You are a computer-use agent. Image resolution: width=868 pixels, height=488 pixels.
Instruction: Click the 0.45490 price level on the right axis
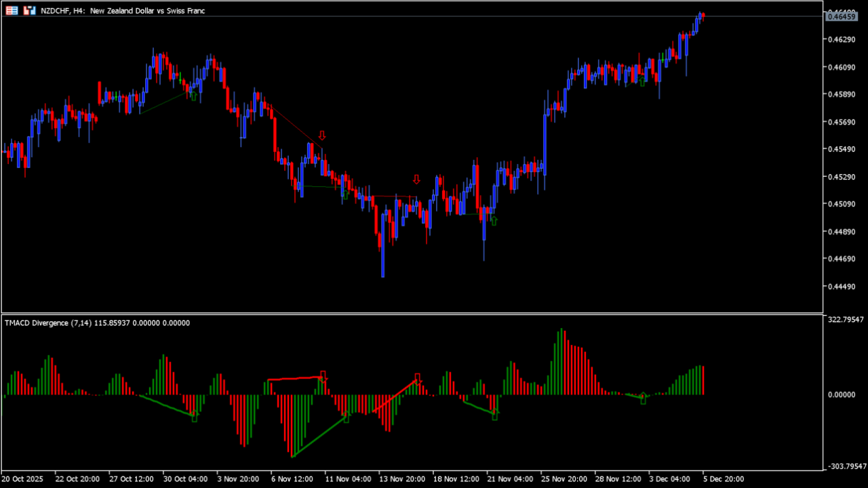(841, 149)
